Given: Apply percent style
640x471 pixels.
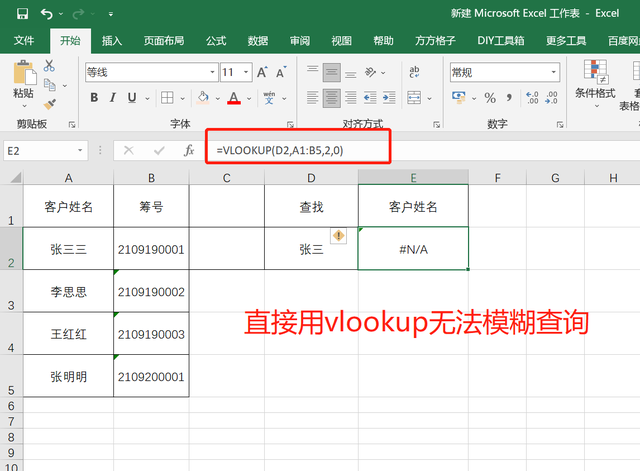Looking at the screenshot, I should pyautogui.click(x=490, y=98).
